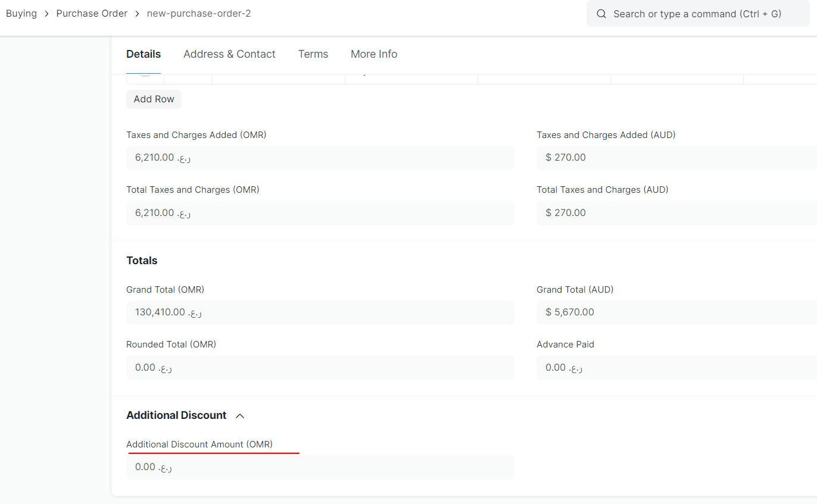Click the Rounded Total (OMR) field
The image size is (817, 504).
[x=320, y=367]
